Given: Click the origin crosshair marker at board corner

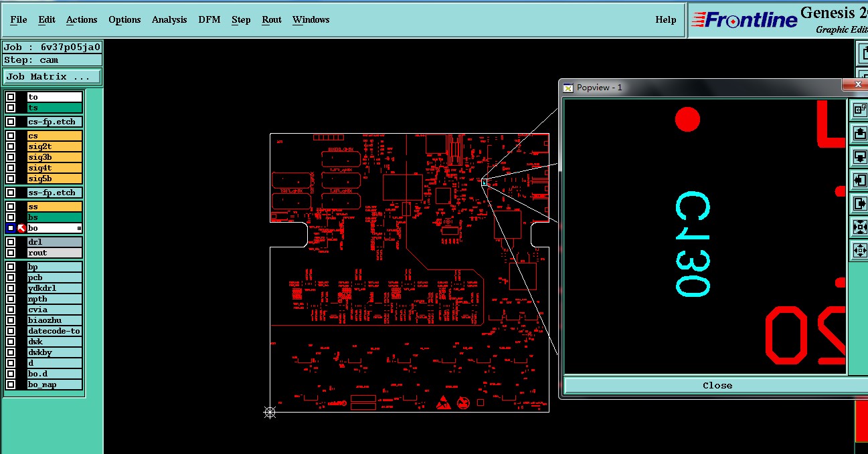Looking at the screenshot, I should click(x=270, y=412).
